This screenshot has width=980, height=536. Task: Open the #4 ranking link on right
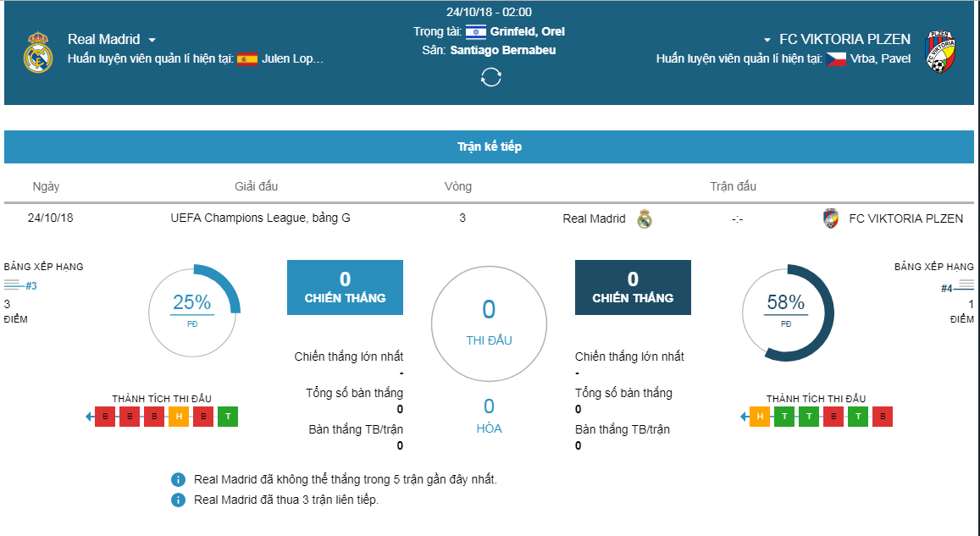point(947,288)
